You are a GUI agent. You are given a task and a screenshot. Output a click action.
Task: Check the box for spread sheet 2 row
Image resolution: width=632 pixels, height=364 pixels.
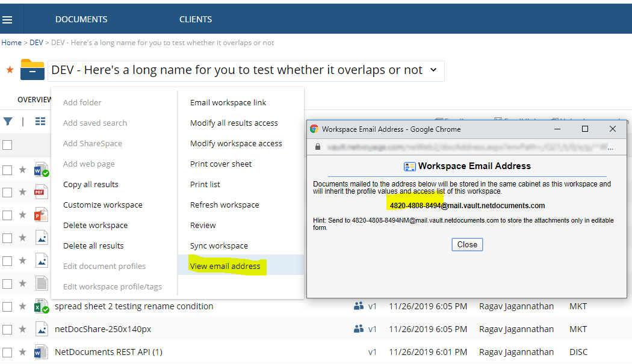[x=7, y=307]
